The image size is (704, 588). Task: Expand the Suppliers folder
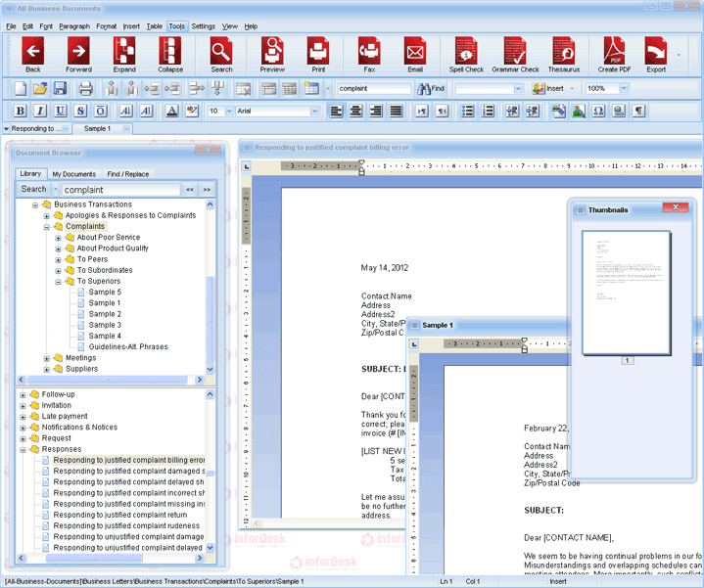[46, 370]
